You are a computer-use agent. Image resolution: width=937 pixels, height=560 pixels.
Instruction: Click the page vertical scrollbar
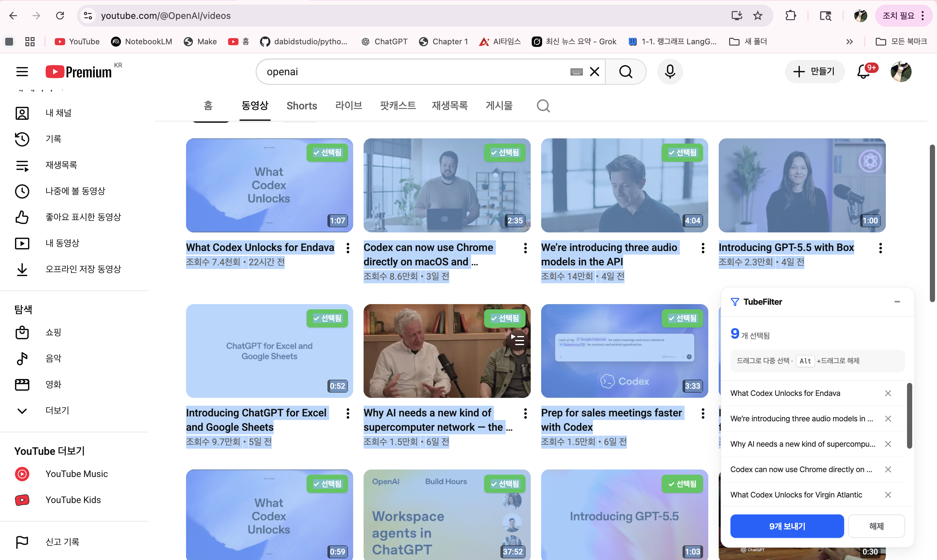(932, 223)
